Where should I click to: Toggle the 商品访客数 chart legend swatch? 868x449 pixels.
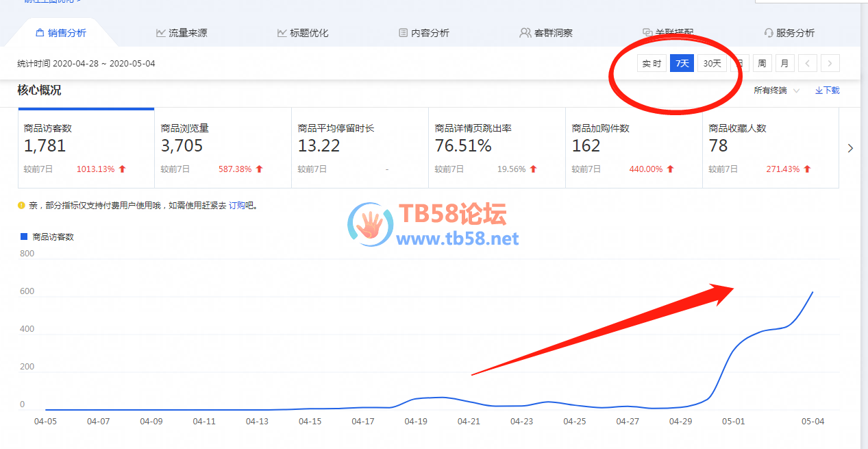pyautogui.click(x=24, y=236)
